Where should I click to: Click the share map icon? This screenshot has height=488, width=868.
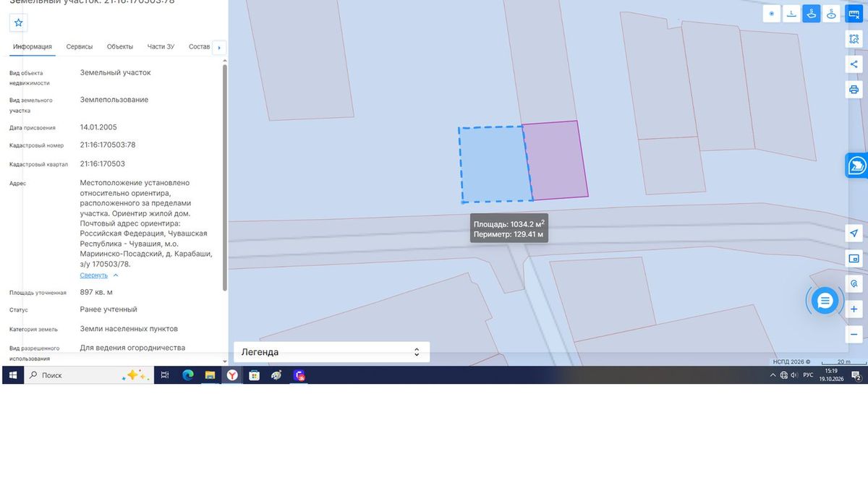854,64
